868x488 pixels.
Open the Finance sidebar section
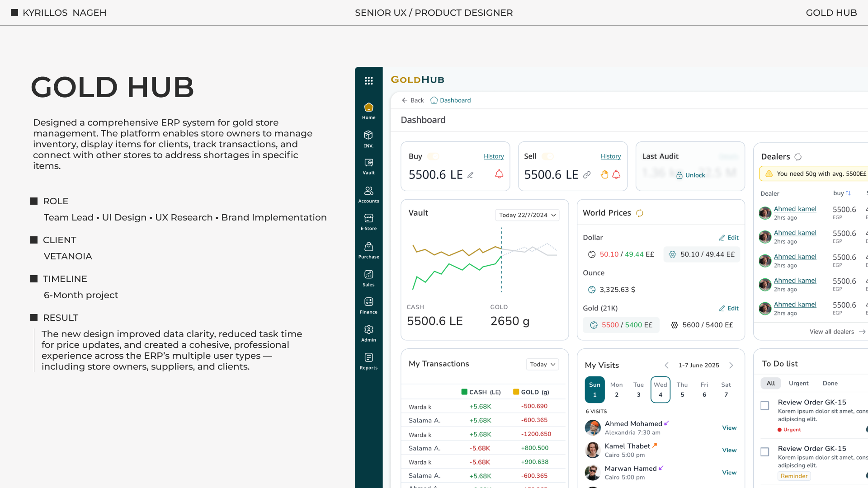click(368, 305)
